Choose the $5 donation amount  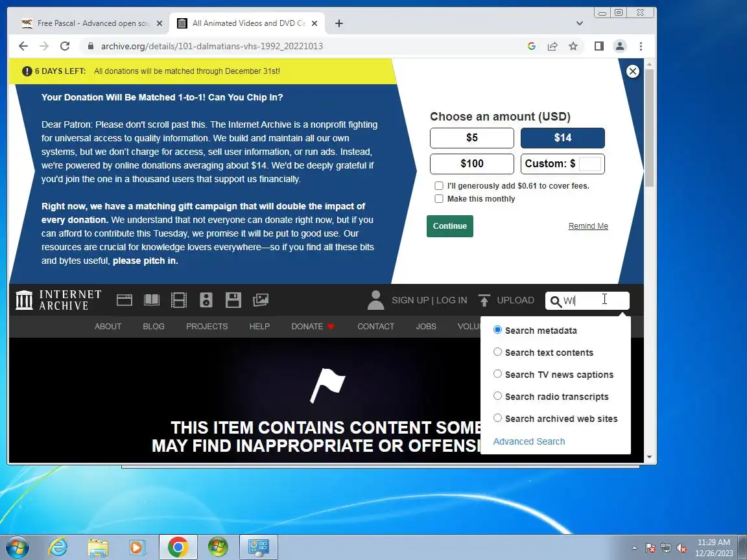point(471,137)
